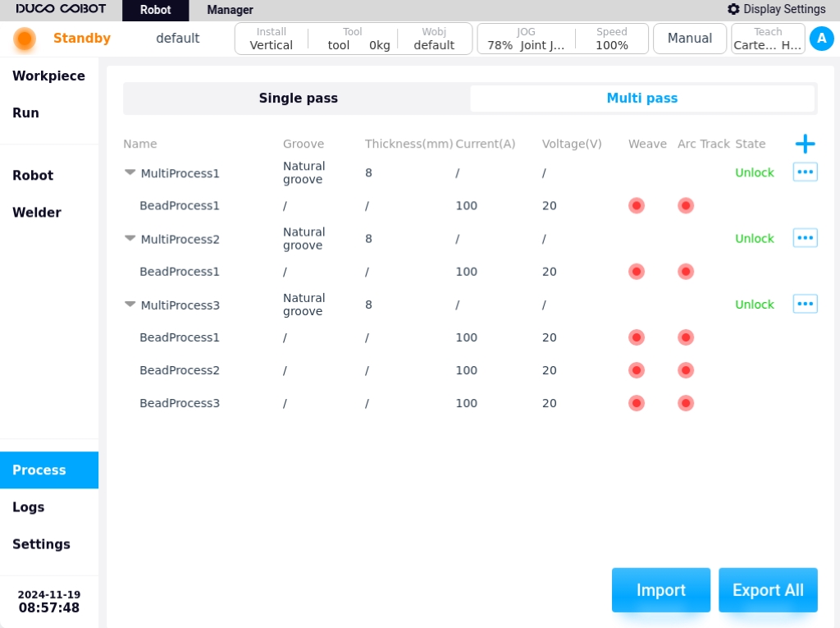840x628 pixels.
Task: Click the default program name
Action: click(x=178, y=38)
